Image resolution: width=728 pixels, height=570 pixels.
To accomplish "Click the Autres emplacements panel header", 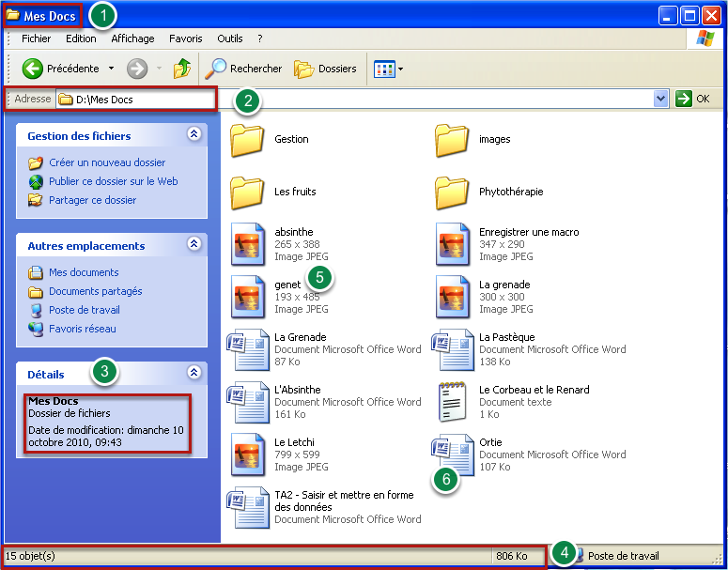I will [x=112, y=245].
